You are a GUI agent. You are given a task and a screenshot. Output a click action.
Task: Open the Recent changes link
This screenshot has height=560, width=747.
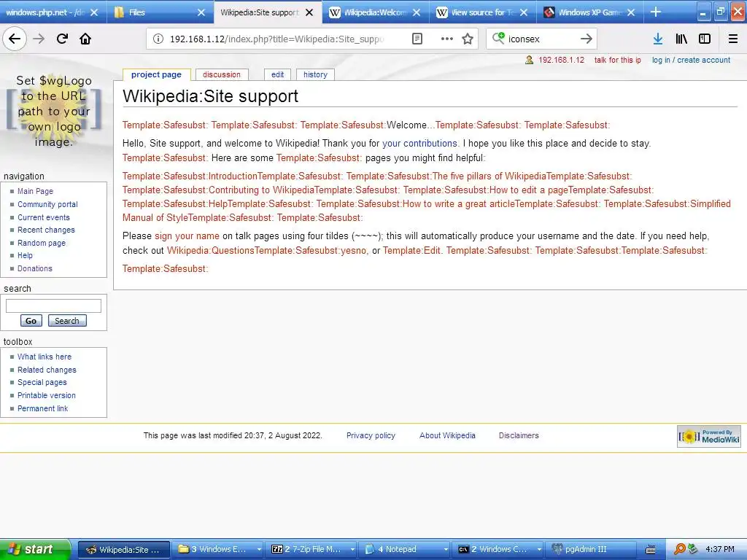pyautogui.click(x=46, y=230)
